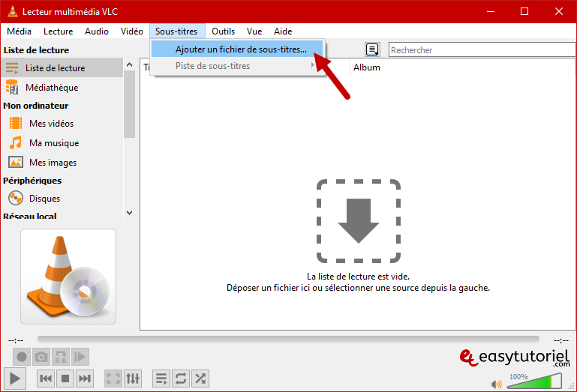Screen dimensions: 577x392
Task: Open Mes images in sidebar
Action: point(62,162)
